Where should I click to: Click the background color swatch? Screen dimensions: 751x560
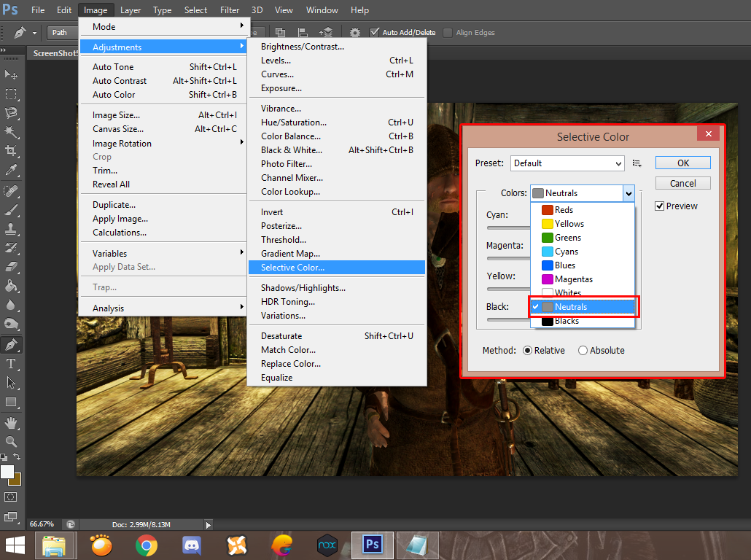click(16, 481)
